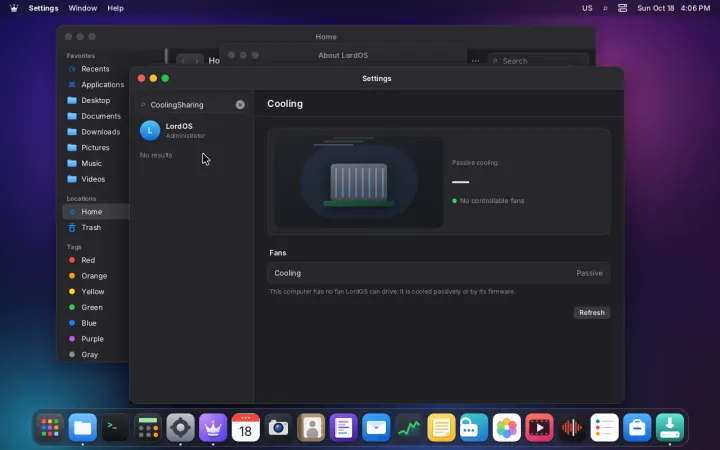Open the Settings gear in dock
This screenshot has height=450, width=720.
[x=180, y=428]
